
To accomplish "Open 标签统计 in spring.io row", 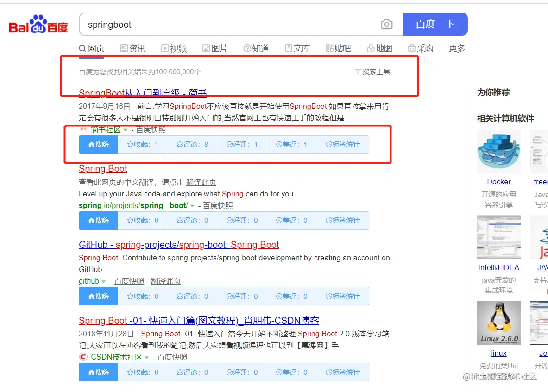I will (342, 220).
